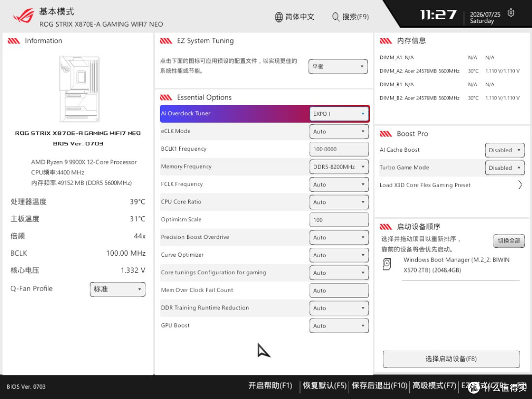Click the DIMM_A2 Acer 24576MB memory row
The image size is (532, 399).
450,71
